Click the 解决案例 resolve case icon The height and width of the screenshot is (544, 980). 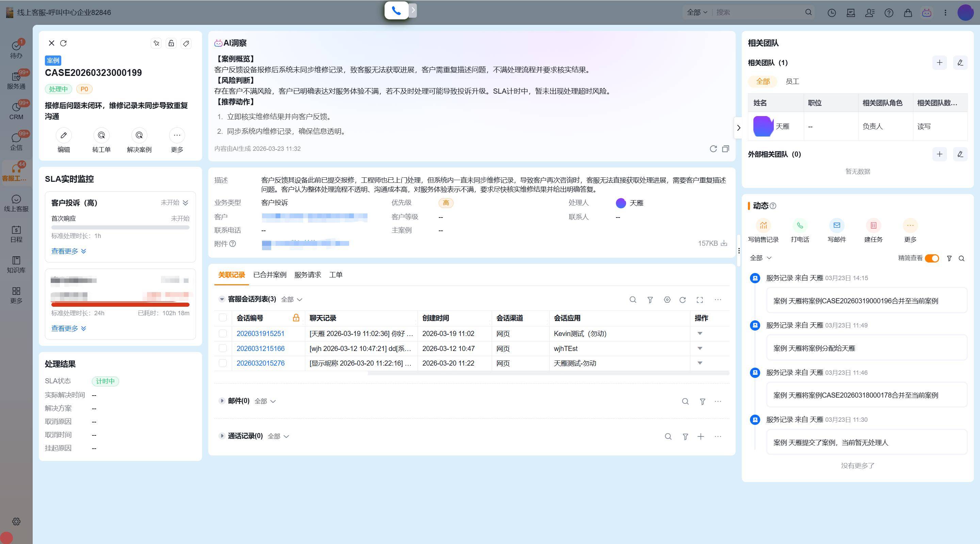(x=139, y=135)
